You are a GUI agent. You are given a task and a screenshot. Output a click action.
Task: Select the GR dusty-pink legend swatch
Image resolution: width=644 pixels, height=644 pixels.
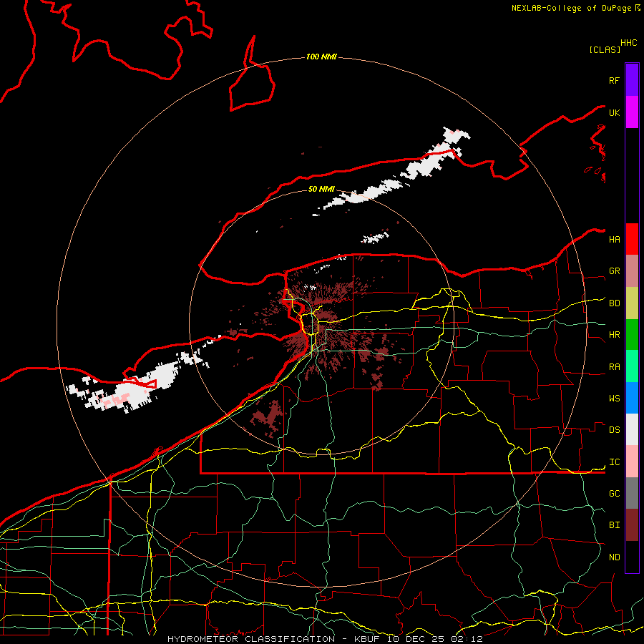[632, 271]
